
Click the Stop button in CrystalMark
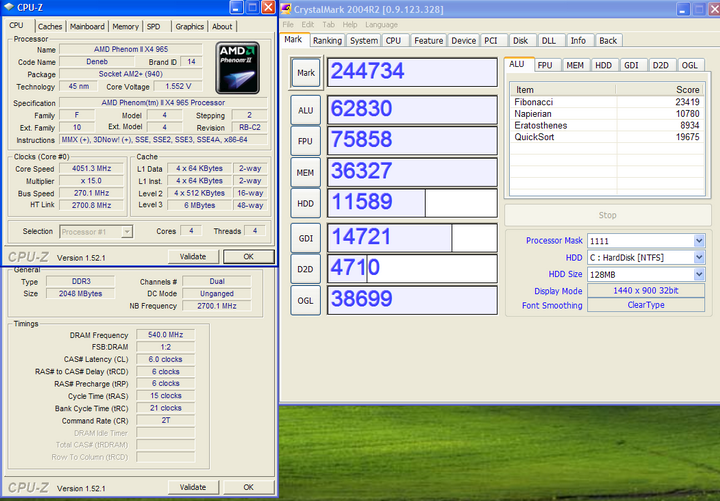pyautogui.click(x=608, y=215)
